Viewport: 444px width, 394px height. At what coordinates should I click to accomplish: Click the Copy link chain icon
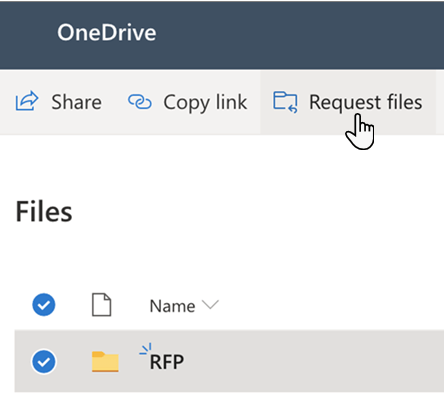click(x=140, y=102)
